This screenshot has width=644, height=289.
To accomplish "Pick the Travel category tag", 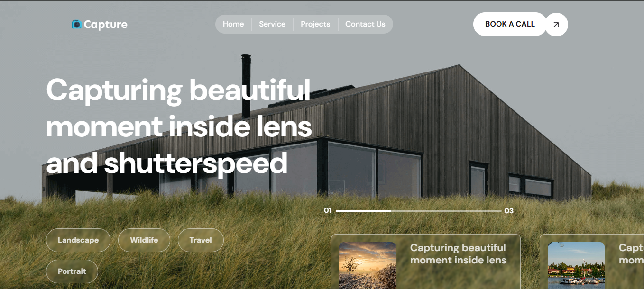I will pos(201,240).
